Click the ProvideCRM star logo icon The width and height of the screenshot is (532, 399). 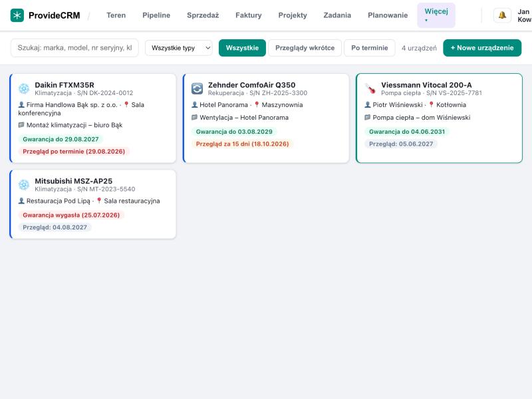[x=17, y=15]
